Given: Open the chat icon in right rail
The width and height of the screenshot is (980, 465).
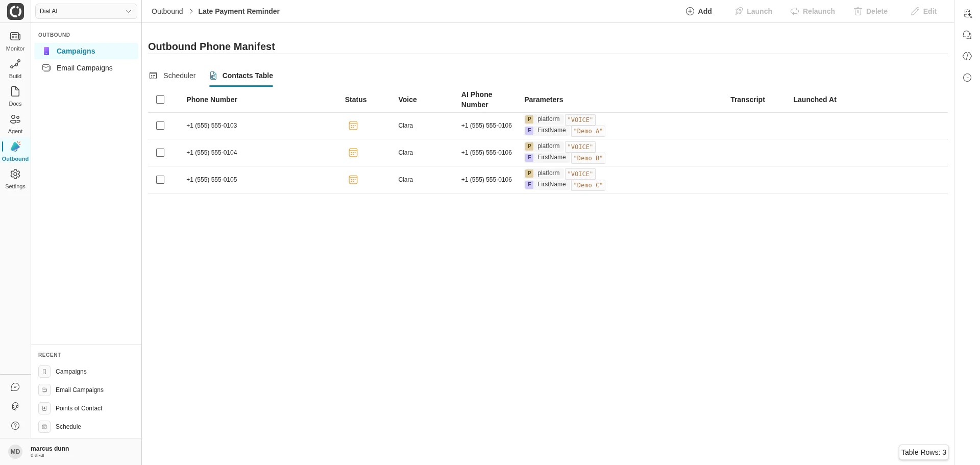Looking at the screenshot, I should pos(967,35).
